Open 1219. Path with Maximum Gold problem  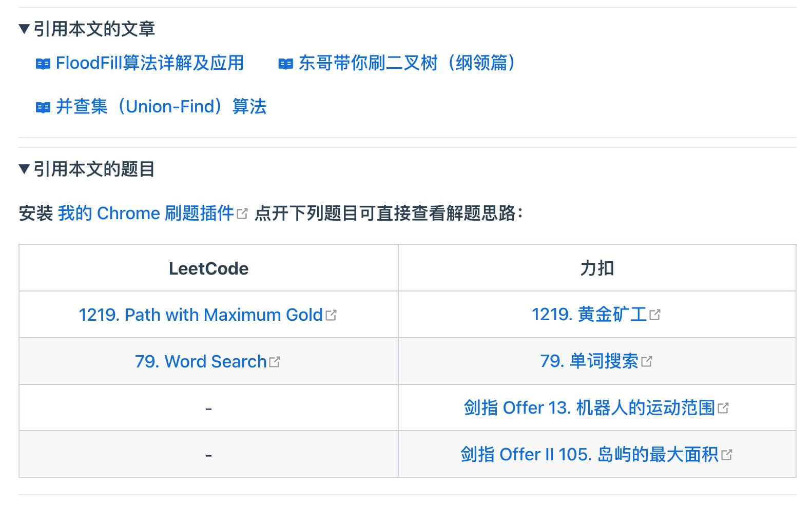(201, 315)
